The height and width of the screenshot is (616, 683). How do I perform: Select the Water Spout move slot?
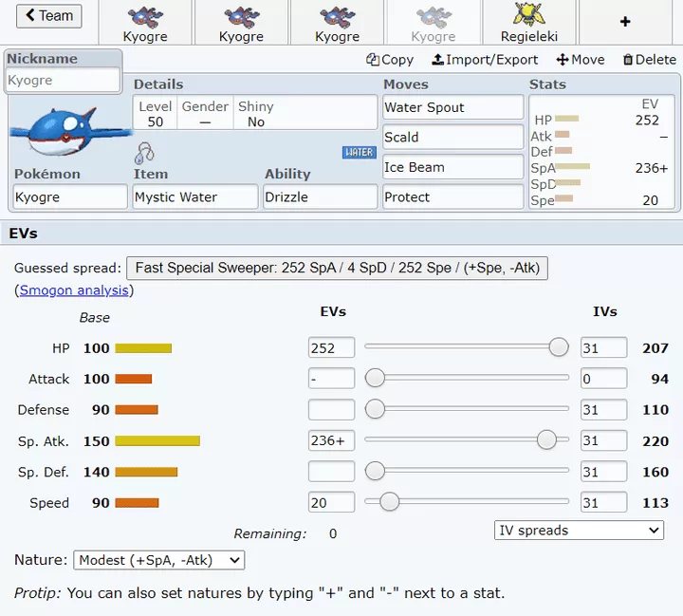pyautogui.click(x=453, y=107)
